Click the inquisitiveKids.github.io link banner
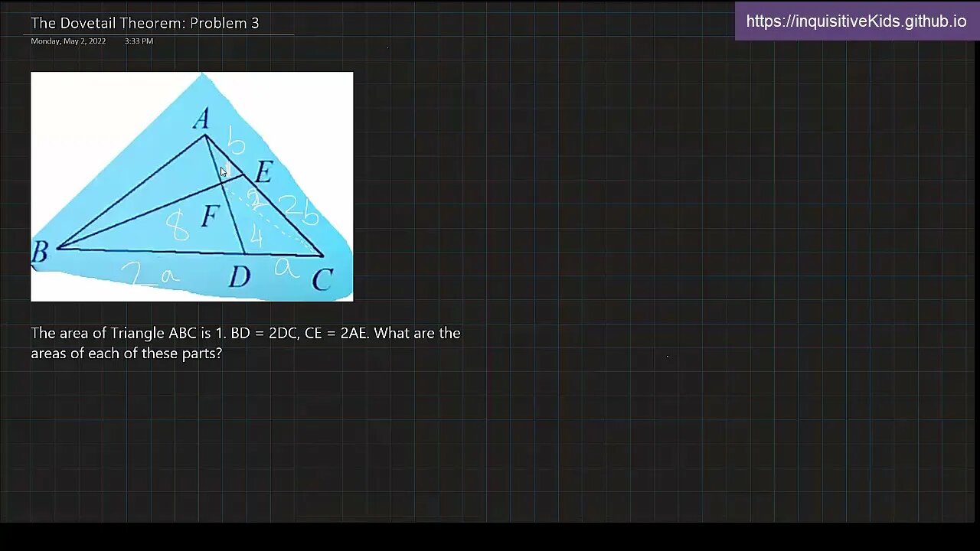 tap(857, 21)
